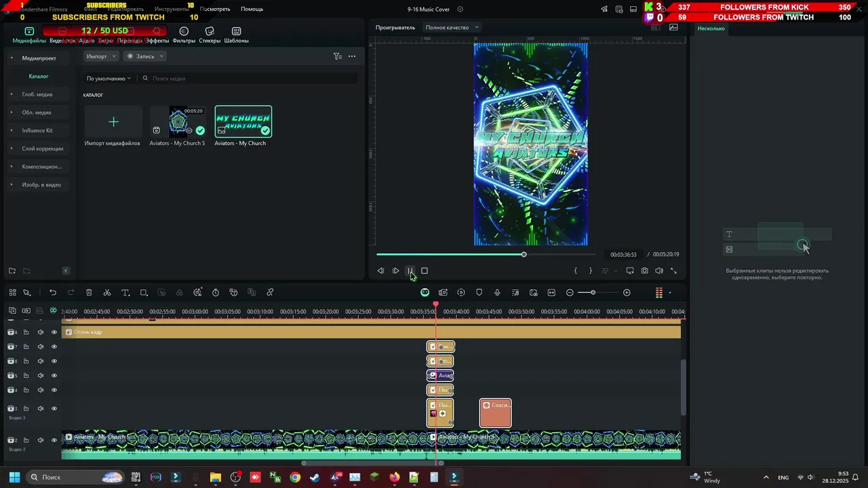Delete selected clip with trash icon
The image size is (868, 488).
click(89, 293)
